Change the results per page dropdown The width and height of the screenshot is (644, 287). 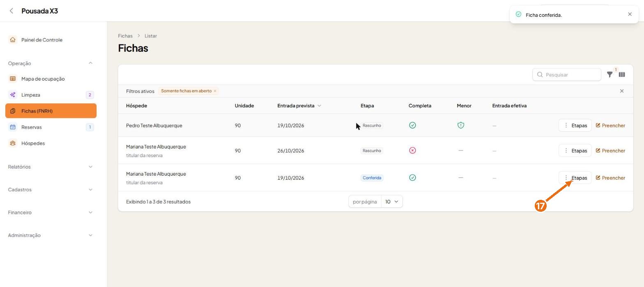392,201
